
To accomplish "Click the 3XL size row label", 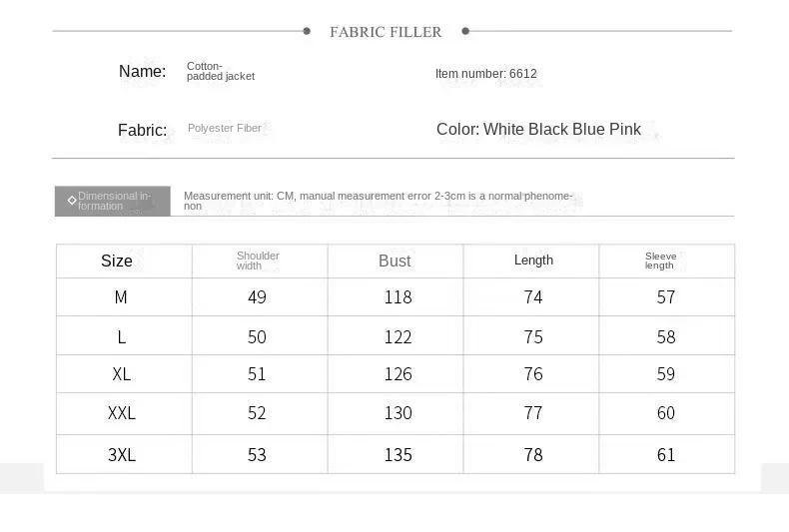I will 122,455.
